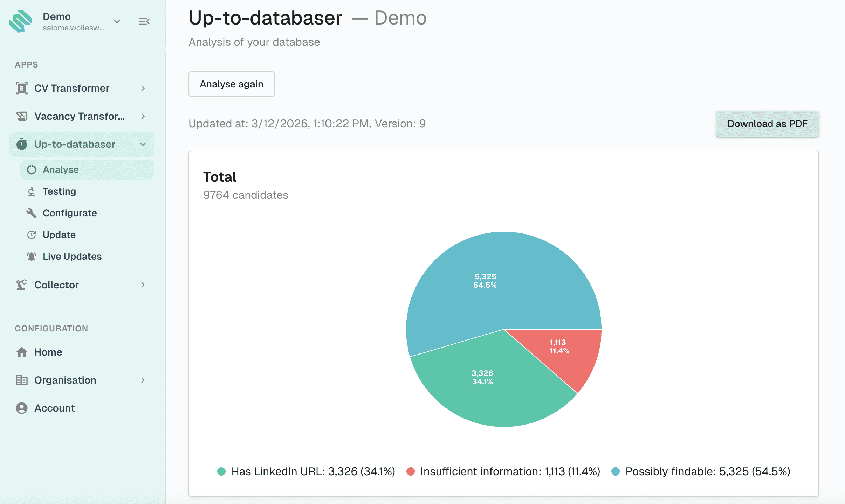The width and height of the screenshot is (845, 504).
Task: Toggle Possibly findable legend entry
Action: coord(701,471)
